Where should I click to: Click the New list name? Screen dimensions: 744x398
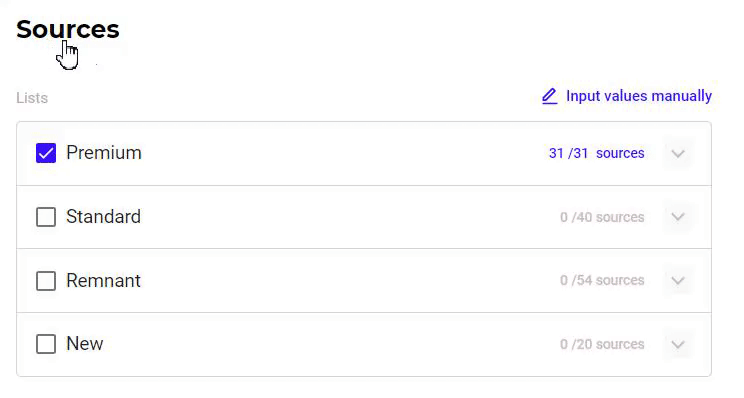(85, 343)
